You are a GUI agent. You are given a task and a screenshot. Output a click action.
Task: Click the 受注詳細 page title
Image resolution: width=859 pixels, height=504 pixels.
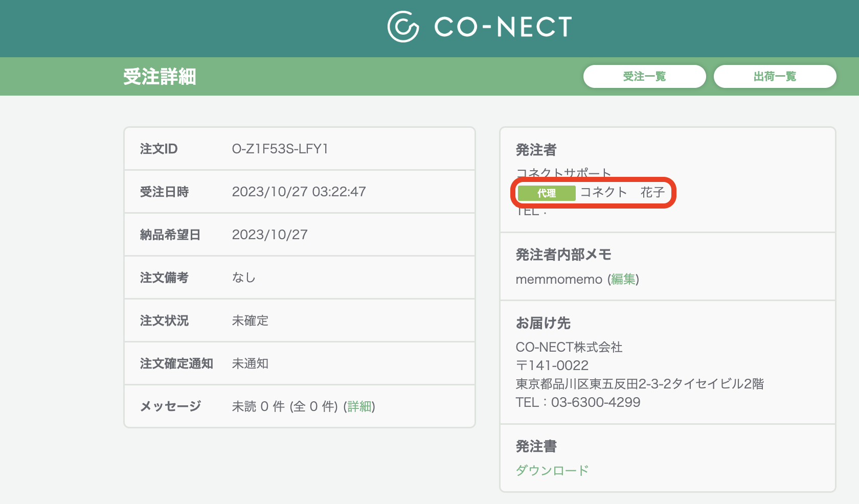pyautogui.click(x=160, y=77)
